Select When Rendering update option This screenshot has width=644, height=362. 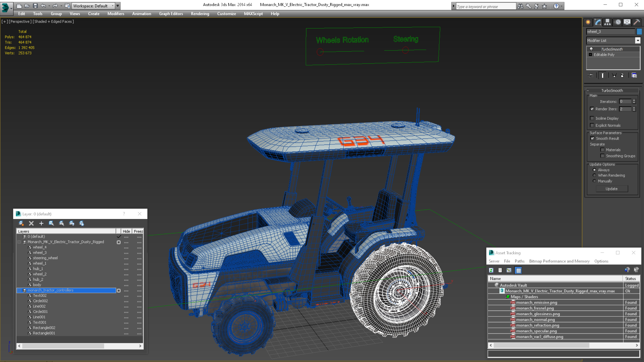595,175
